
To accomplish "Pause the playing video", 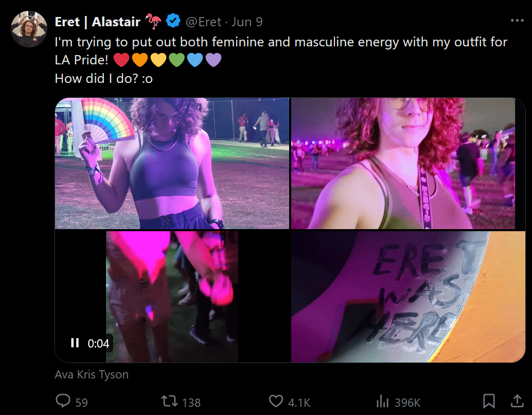I will pos(75,343).
